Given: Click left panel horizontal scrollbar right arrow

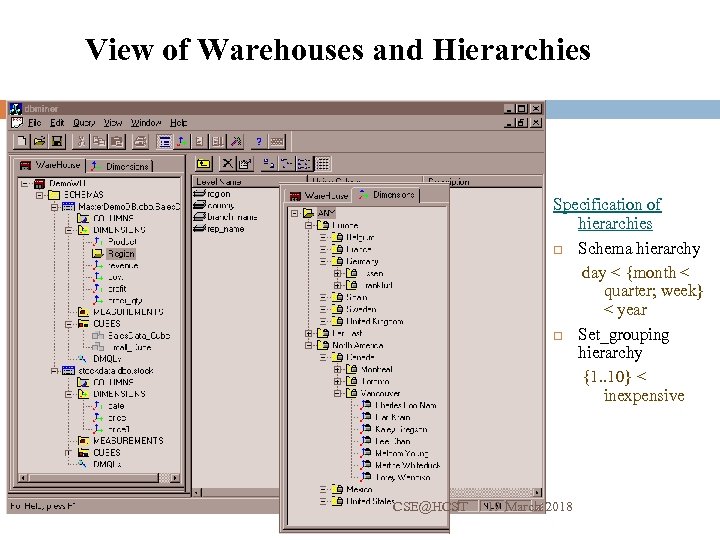Looking at the screenshot, I should [x=175, y=478].
